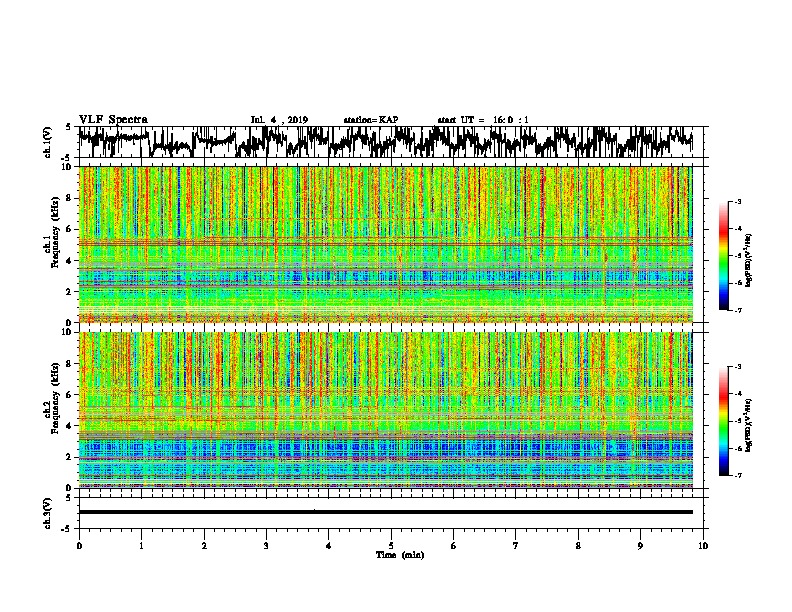
Task: Click the ch.1 spectrogram color scale bar
Action: [x=724, y=256]
